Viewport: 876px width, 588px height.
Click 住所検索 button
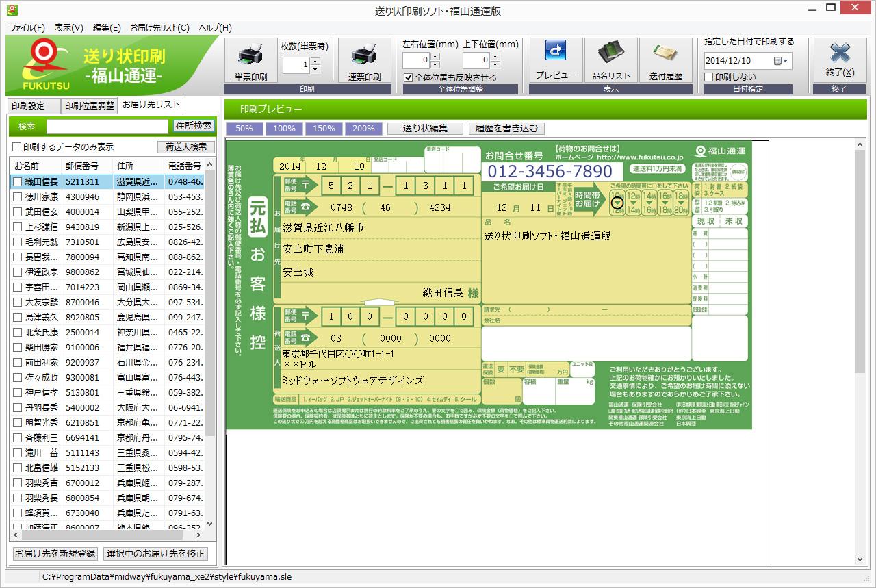pos(194,126)
